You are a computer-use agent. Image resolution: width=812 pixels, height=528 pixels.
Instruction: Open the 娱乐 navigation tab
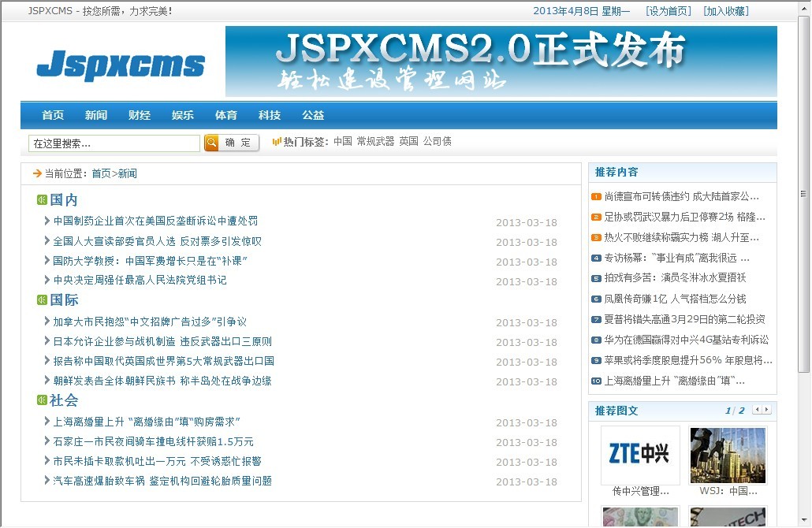(x=183, y=115)
